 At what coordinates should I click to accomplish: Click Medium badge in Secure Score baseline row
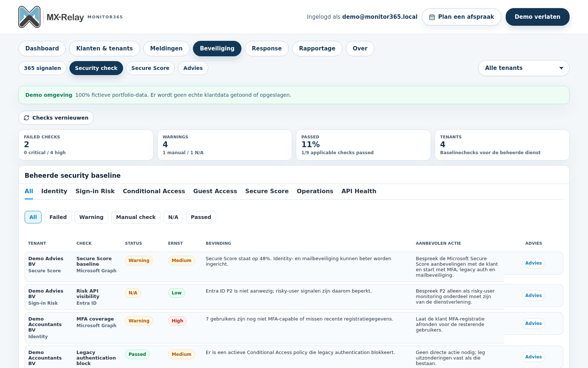coord(182,261)
